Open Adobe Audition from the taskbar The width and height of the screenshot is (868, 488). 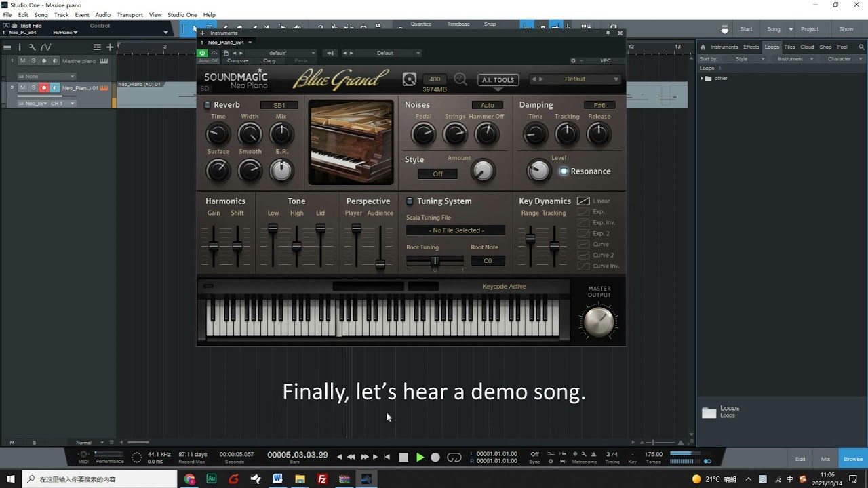pos(212,479)
